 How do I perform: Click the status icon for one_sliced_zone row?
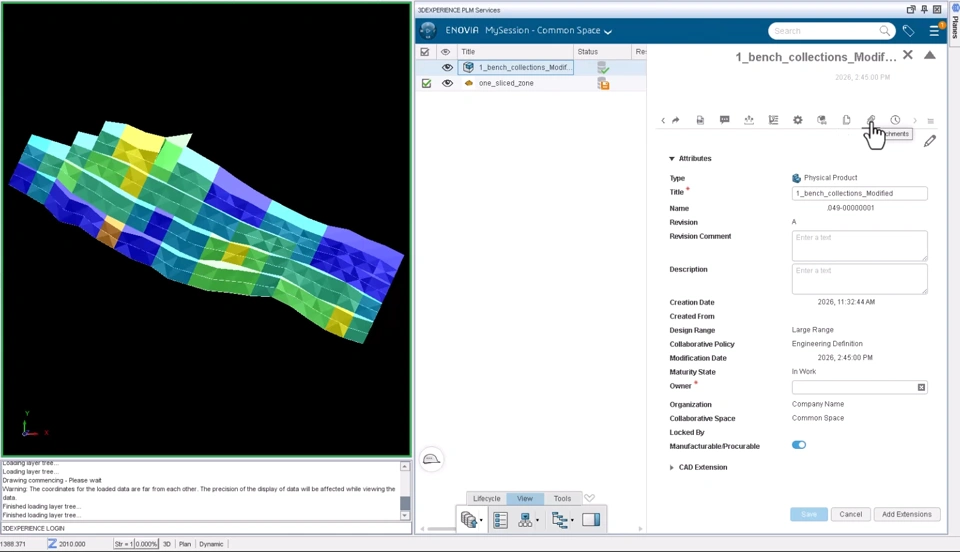(x=603, y=83)
